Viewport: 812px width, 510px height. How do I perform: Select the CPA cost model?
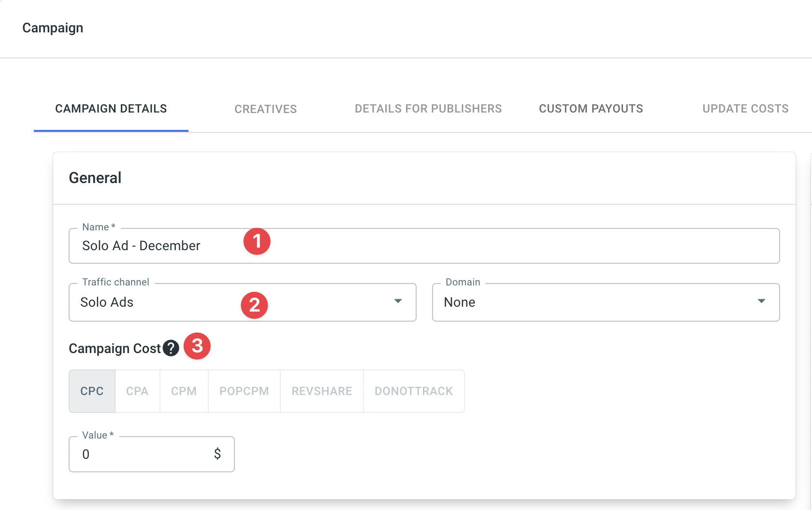click(x=137, y=391)
